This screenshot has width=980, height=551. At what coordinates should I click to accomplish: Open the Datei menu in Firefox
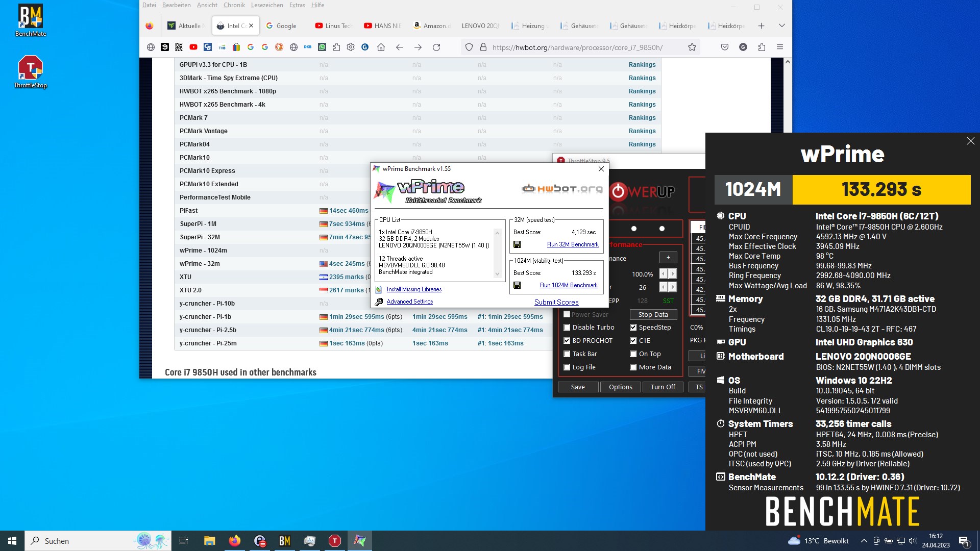[149, 5]
